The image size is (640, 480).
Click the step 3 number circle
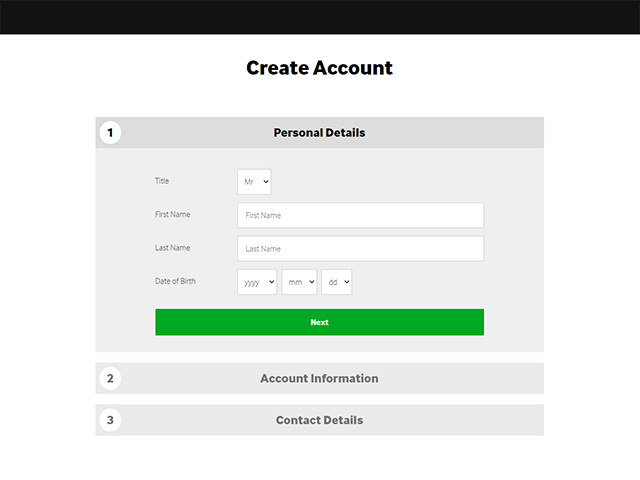pyautogui.click(x=110, y=420)
